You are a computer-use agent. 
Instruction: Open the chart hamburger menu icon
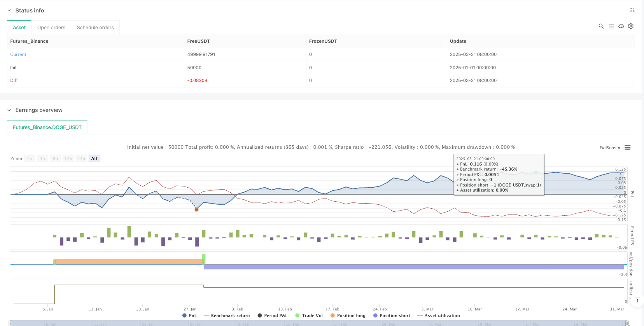coord(627,148)
